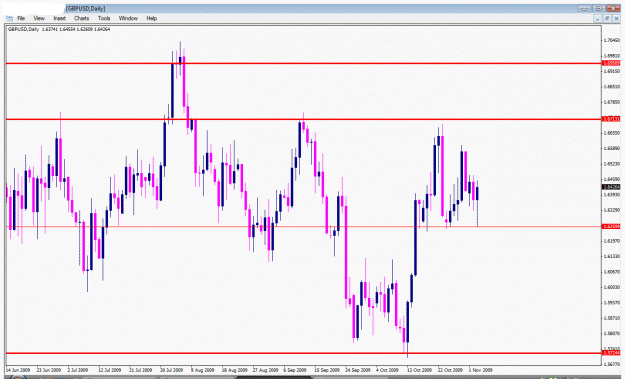This screenshot has width=625, height=379.
Task: Open the Tools menu
Action: coord(104,18)
